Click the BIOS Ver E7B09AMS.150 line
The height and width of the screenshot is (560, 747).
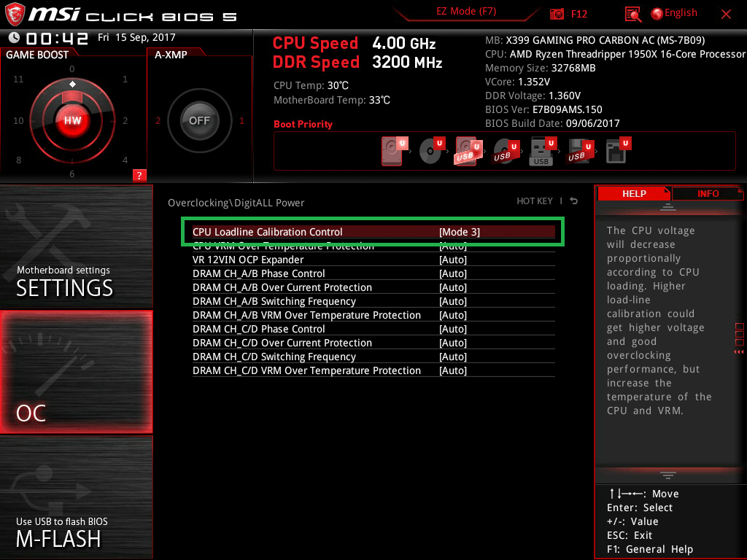(543, 109)
